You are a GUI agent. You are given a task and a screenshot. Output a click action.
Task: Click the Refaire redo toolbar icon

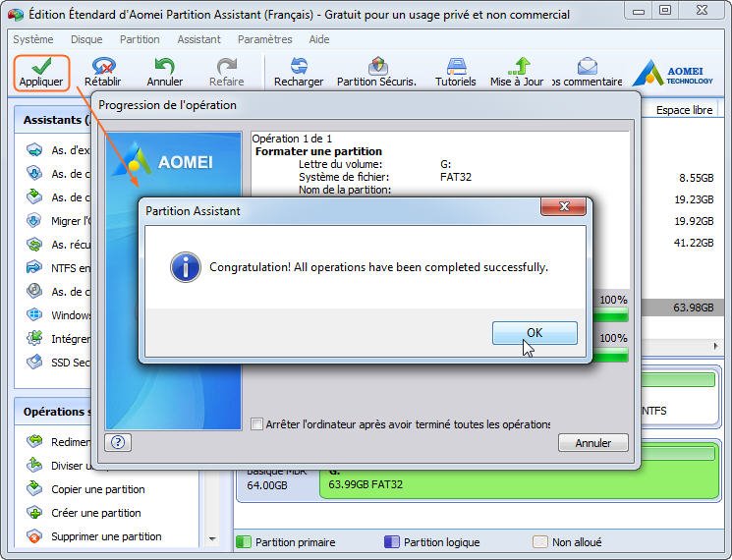226,66
